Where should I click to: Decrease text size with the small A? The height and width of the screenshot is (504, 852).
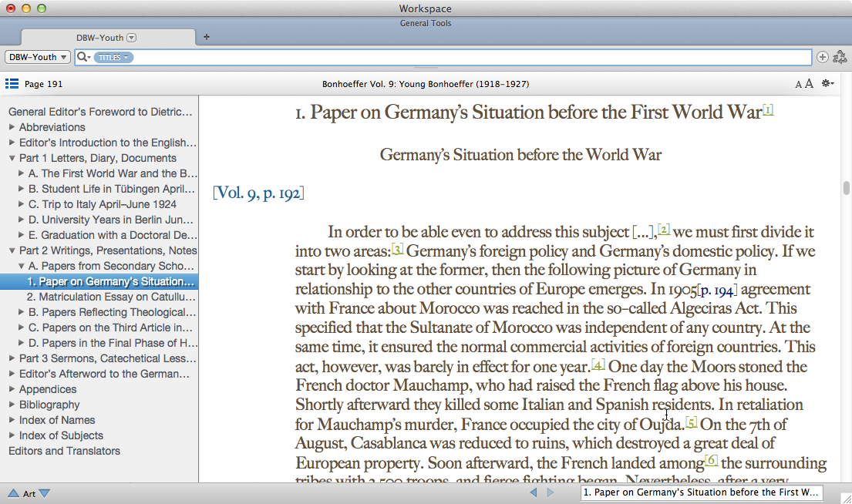point(798,84)
